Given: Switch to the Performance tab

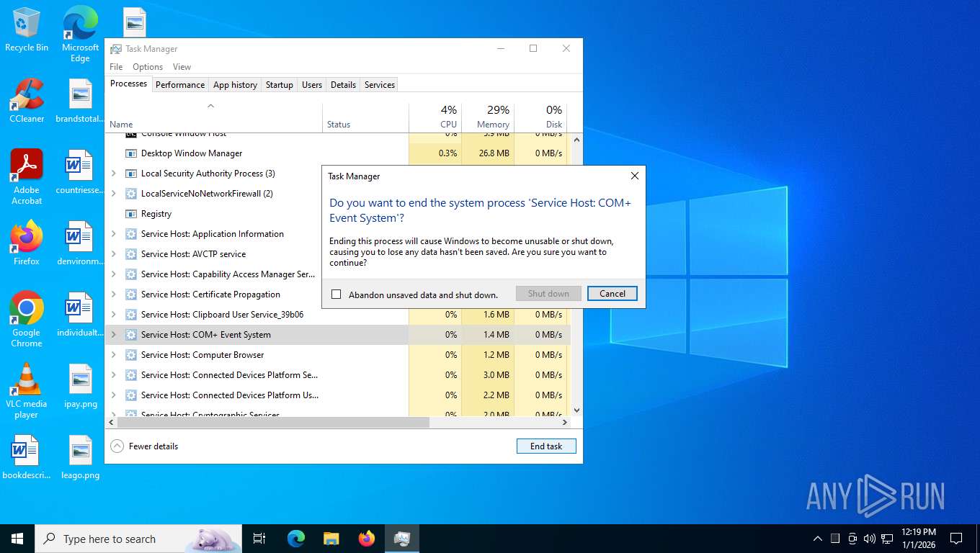Looking at the screenshot, I should pos(180,85).
